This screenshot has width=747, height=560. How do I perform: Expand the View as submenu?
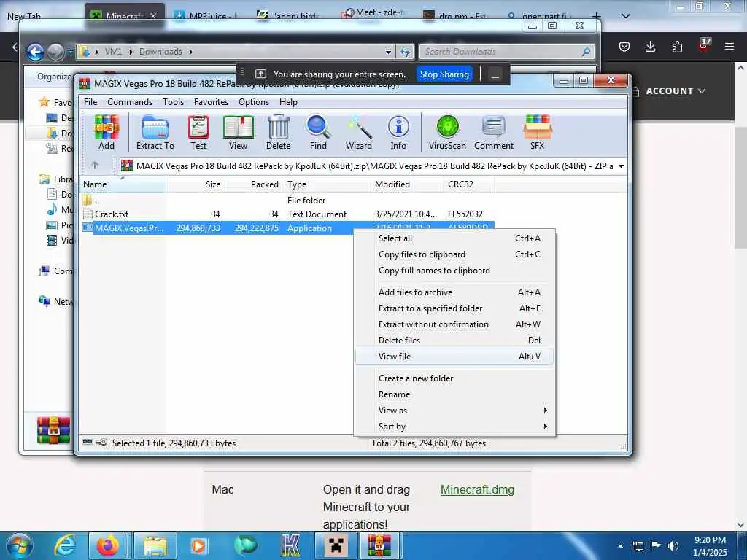pyautogui.click(x=454, y=411)
